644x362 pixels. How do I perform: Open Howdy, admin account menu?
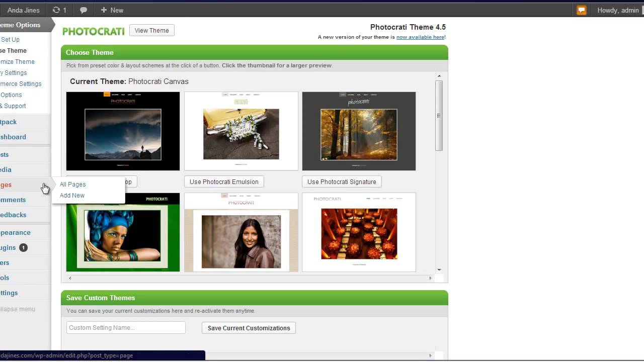click(618, 10)
